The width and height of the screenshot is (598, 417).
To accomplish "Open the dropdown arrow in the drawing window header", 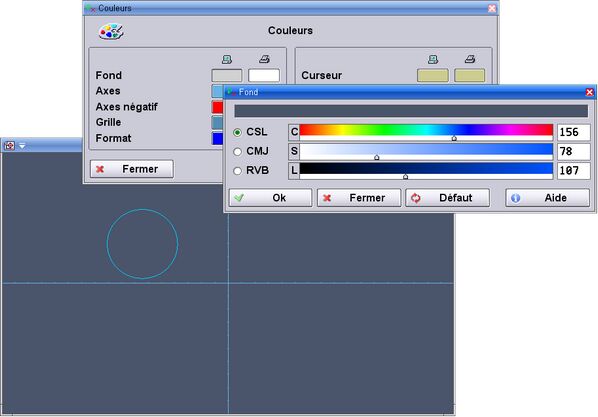I will 22,146.
